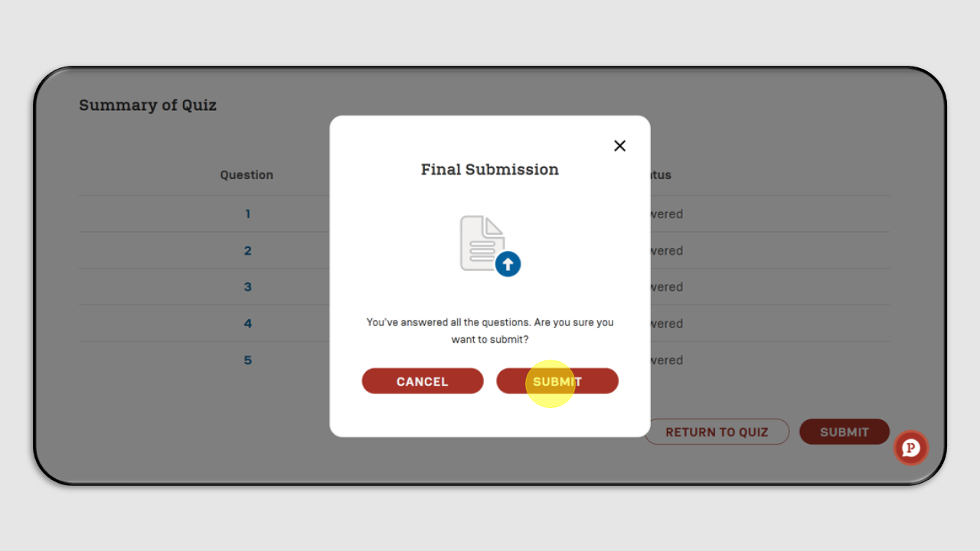Click the background SUBMIT button
This screenshot has width=980, height=551.
click(844, 432)
